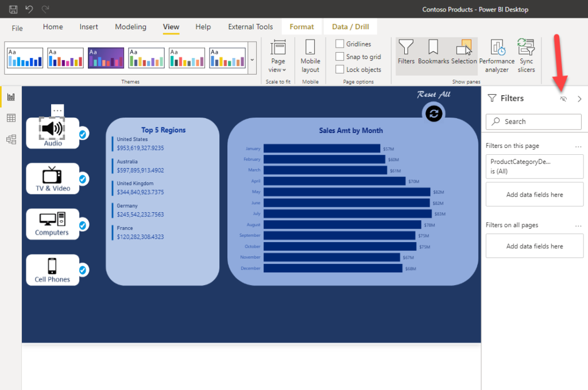Enable Lock objects

340,69
